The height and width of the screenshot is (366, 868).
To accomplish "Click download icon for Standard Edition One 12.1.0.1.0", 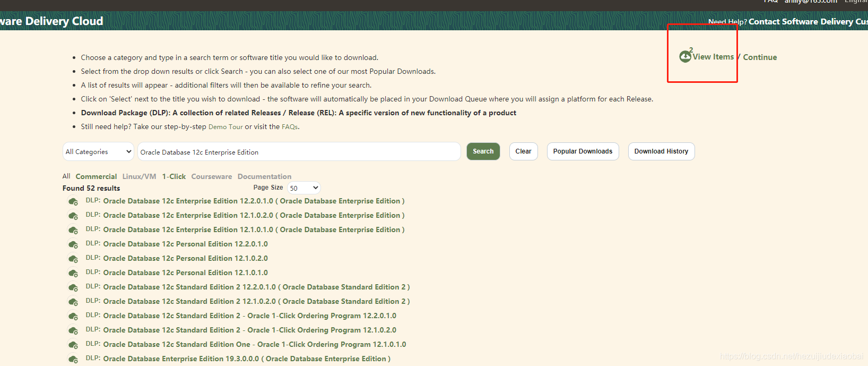I will [x=73, y=345].
